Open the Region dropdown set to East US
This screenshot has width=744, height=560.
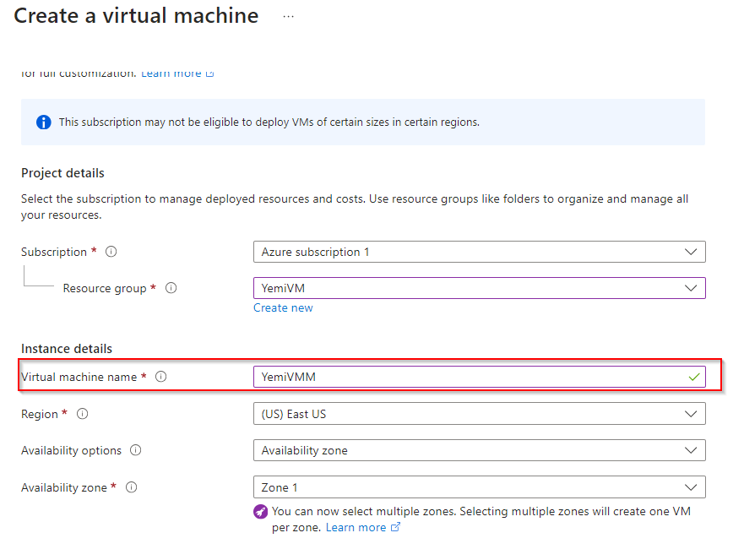tap(479, 414)
